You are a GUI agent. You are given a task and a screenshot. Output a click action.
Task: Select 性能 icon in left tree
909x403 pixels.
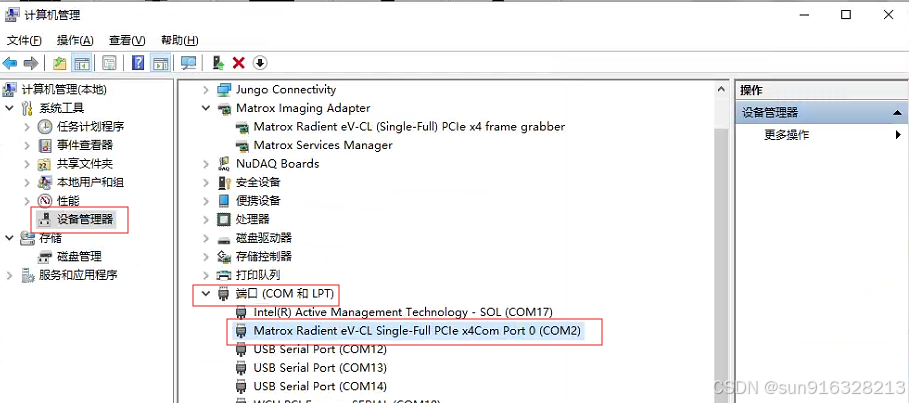point(45,201)
